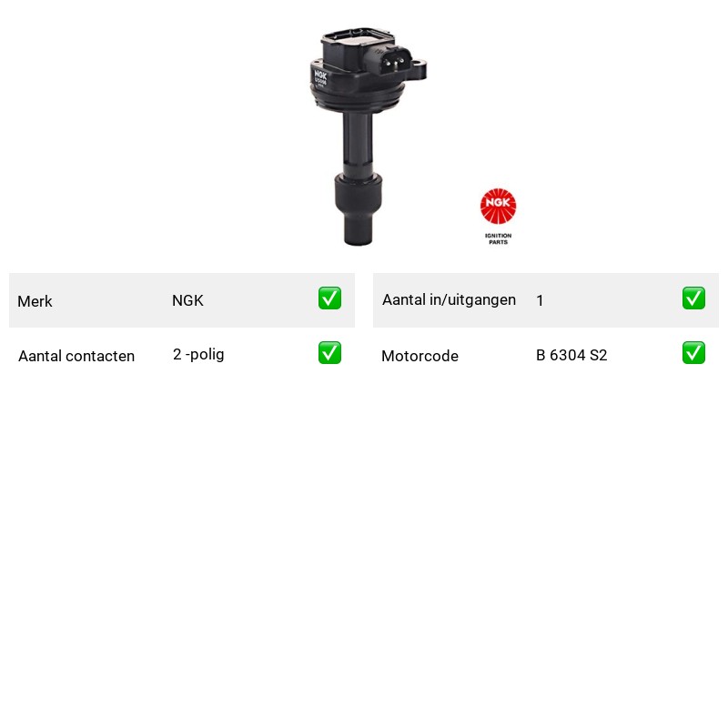Select the Aantal contacten label
Screen dimensions: 728x728
76,356
